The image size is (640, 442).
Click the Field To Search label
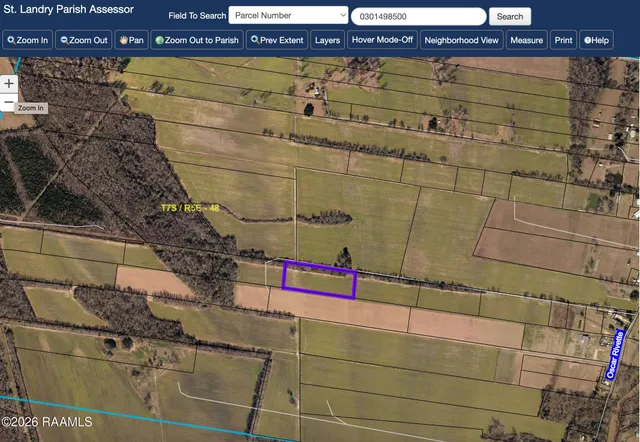[197, 16]
